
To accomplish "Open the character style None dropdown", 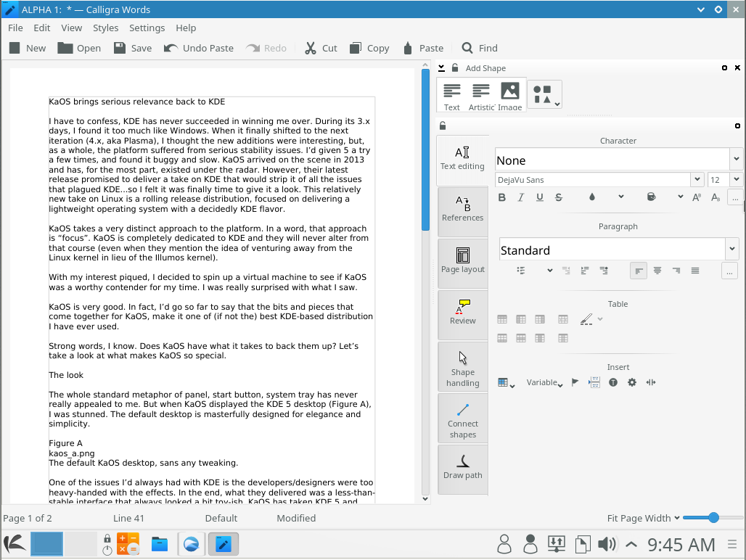I will [736, 160].
